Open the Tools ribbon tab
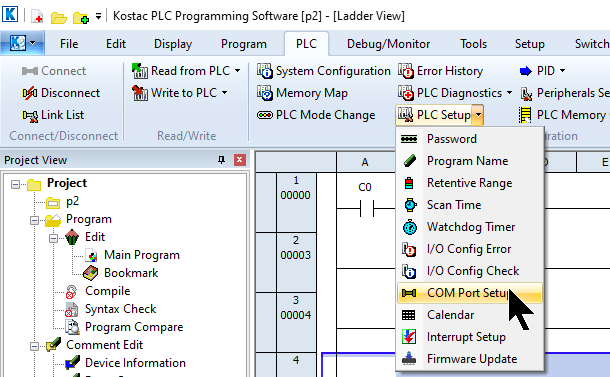 [x=473, y=44]
